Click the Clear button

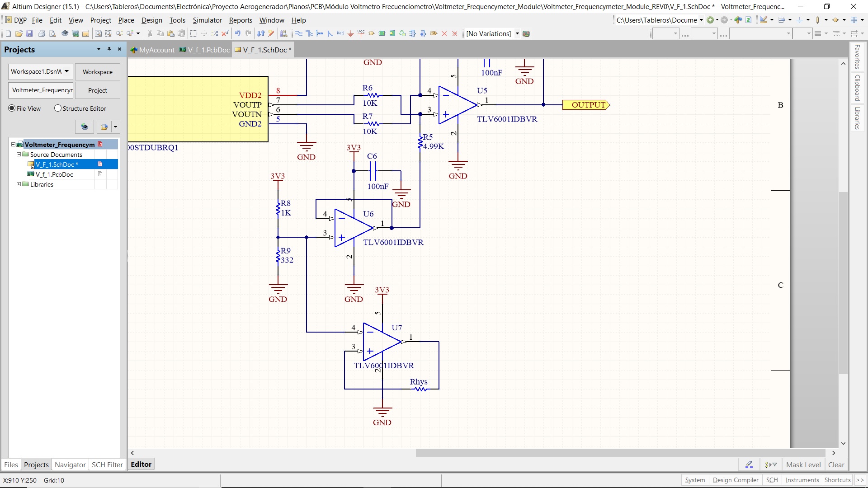point(836,465)
